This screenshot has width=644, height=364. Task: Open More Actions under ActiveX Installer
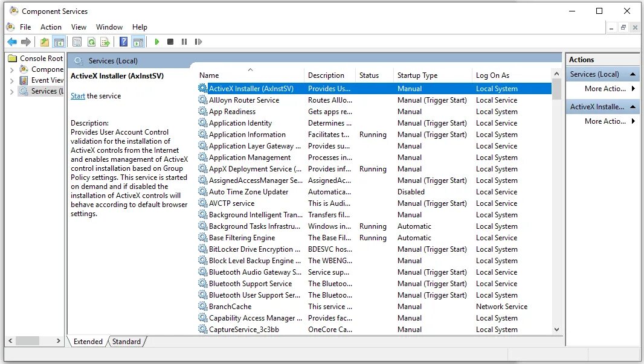coord(610,121)
